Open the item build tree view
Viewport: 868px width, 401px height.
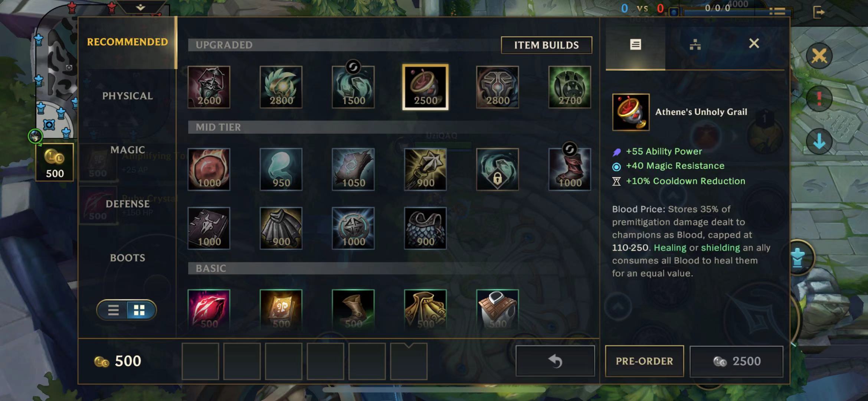[695, 45]
